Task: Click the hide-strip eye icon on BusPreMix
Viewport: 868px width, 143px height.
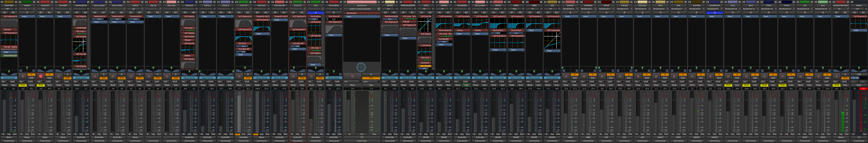Action: point(16,2)
